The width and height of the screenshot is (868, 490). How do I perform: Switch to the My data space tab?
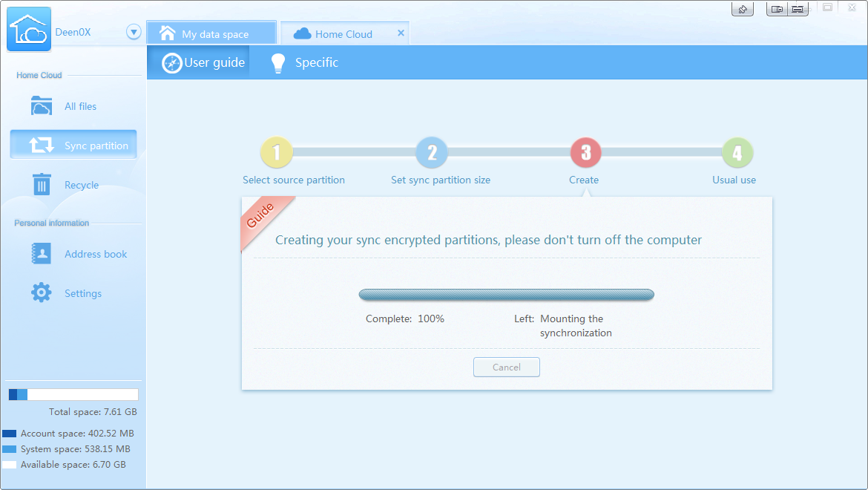click(x=211, y=33)
